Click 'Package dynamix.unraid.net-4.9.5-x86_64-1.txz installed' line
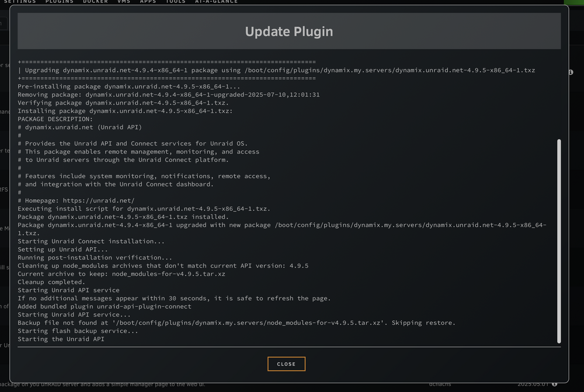 123,217
